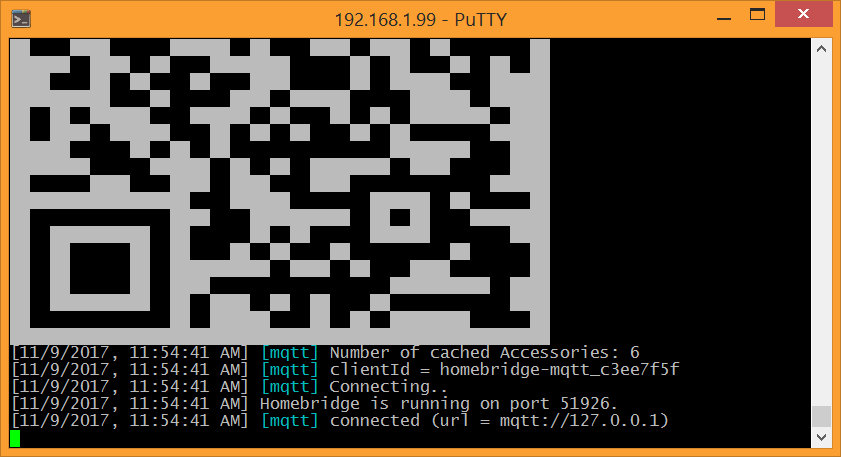Image resolution: width=841 pixels, height=457 pixels.
Task: Click the [mqtt] tag on the Connecting line
Action: pos(290,387)
